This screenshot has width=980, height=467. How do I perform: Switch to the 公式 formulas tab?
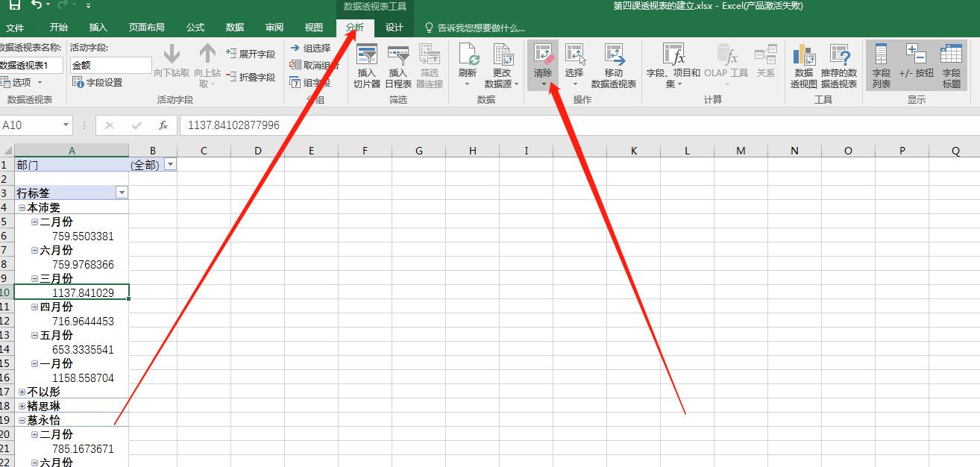[195, 28]
